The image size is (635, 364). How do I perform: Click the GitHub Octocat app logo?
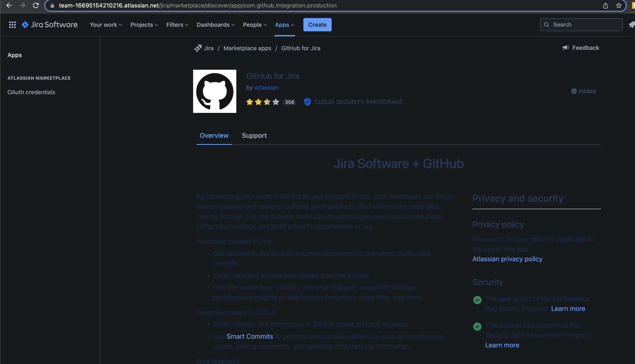[x=214, y=91]
